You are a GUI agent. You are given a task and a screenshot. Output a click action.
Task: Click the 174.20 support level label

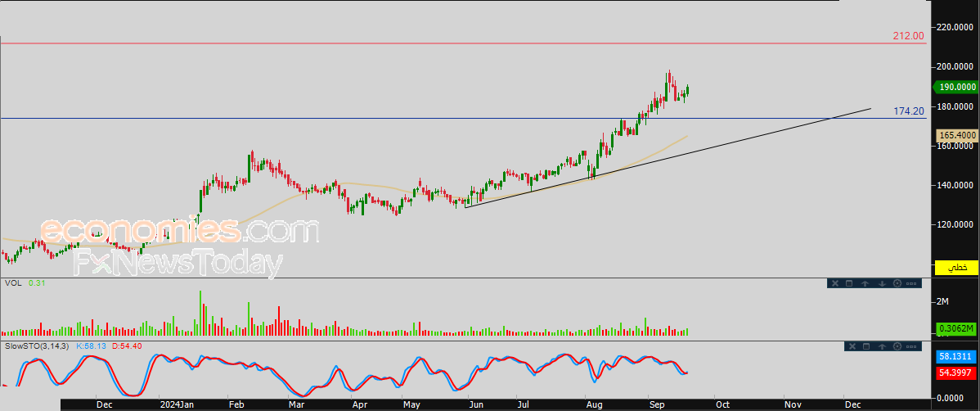click(909, 111)
